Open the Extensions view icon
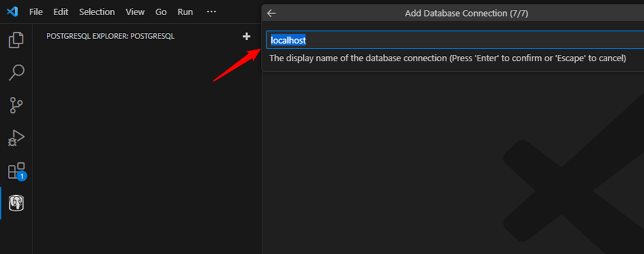This screenshot has height=254, width=644. point(16,171)
